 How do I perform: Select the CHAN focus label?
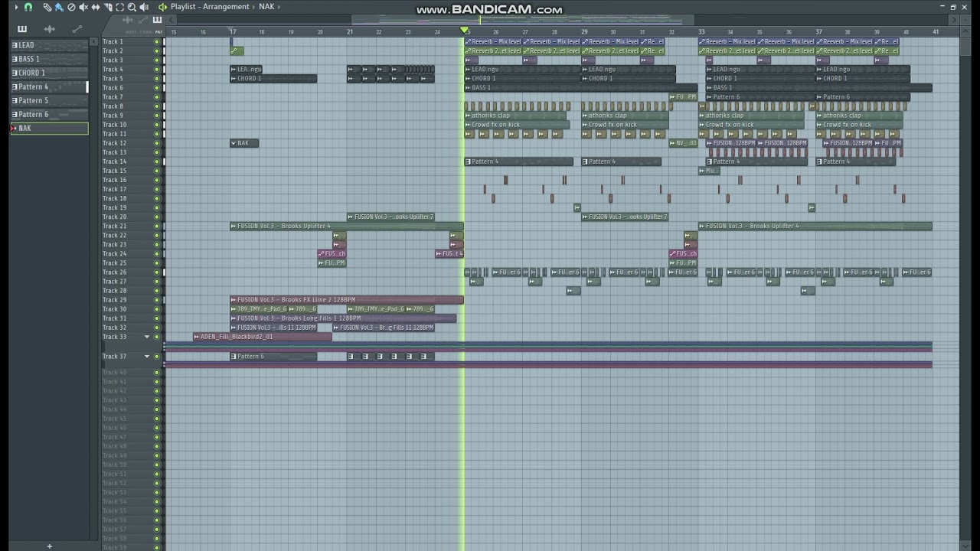(145, 32)
